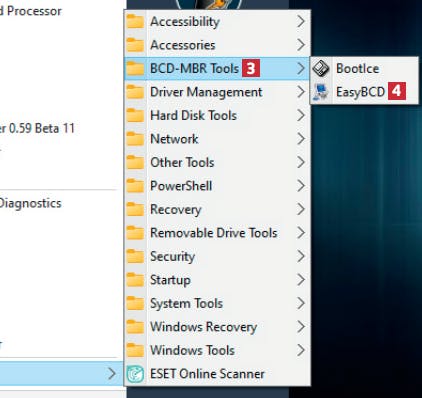Click the BootIce program icon
This screenshot has width=422, height=398.
(x=321, y=68)
